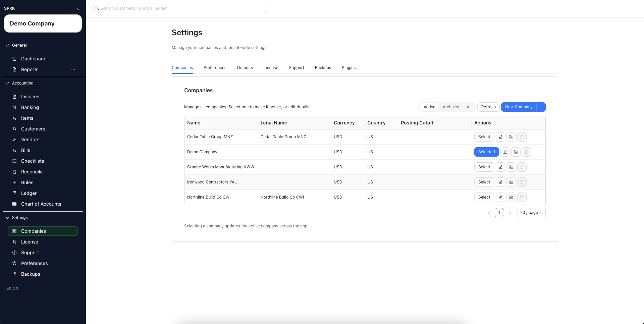Switch to the Backups tab

(323, 68)
